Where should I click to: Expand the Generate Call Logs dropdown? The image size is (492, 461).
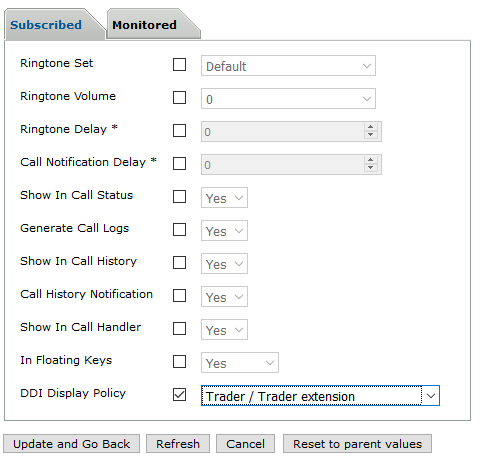coord(224,231)
